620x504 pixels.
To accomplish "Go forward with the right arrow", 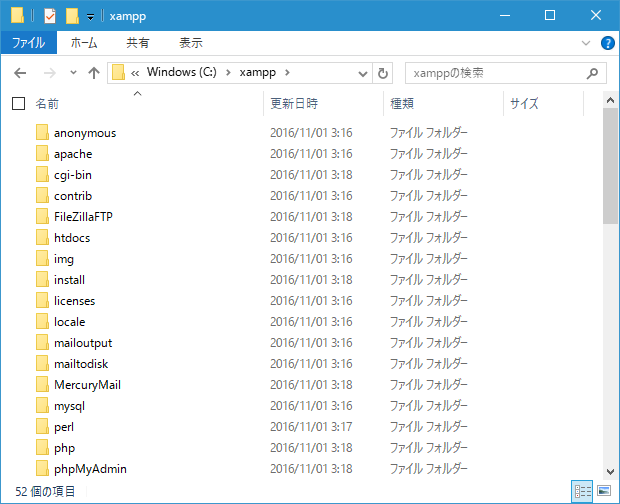I will pyautogui.click(x=49, y=73).
